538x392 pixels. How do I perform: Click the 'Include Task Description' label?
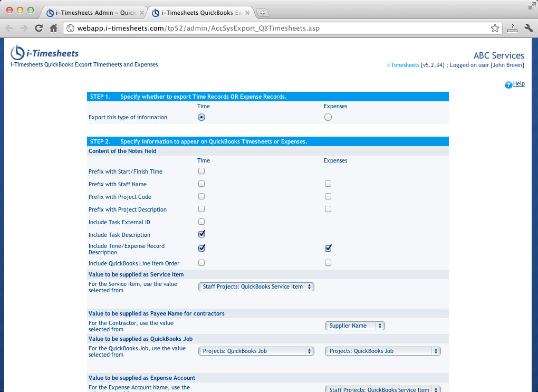119,235
